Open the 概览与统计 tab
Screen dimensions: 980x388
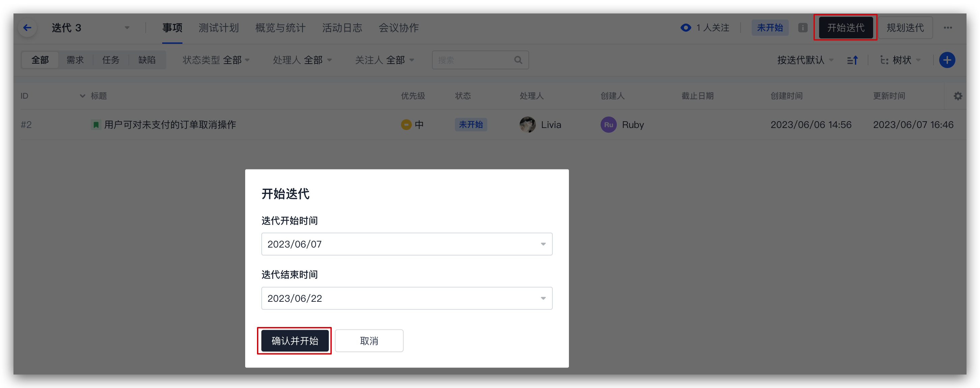click(280, 28)
